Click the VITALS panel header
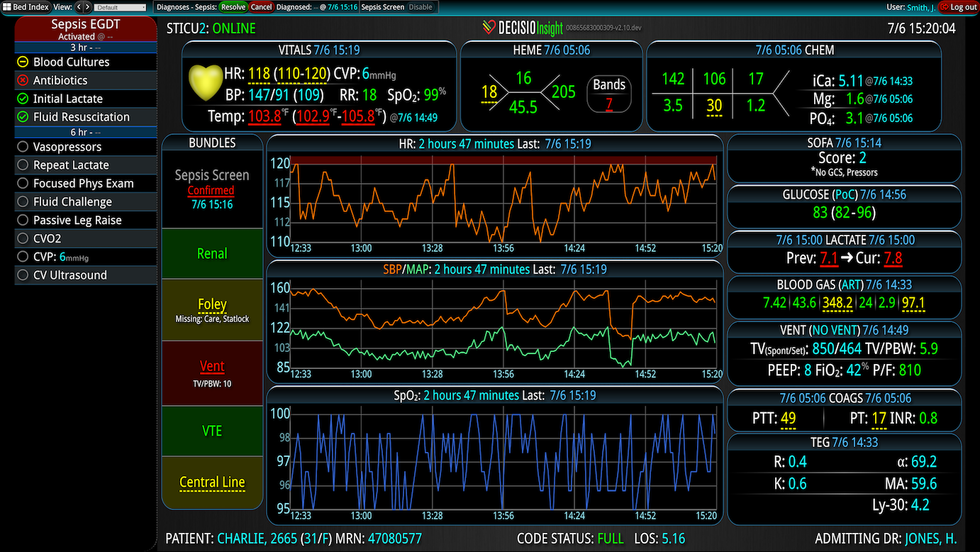 [x=318, y=50]
